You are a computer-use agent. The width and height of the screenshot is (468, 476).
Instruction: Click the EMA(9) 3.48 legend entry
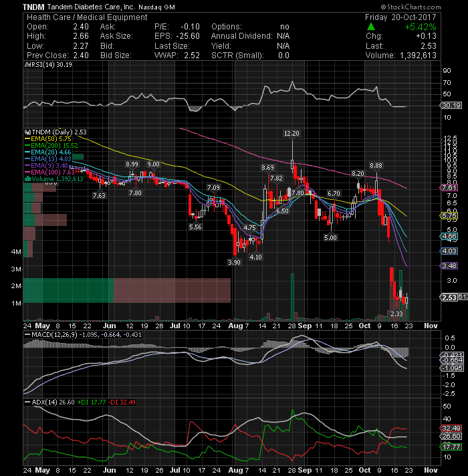(x=46, y=165)
